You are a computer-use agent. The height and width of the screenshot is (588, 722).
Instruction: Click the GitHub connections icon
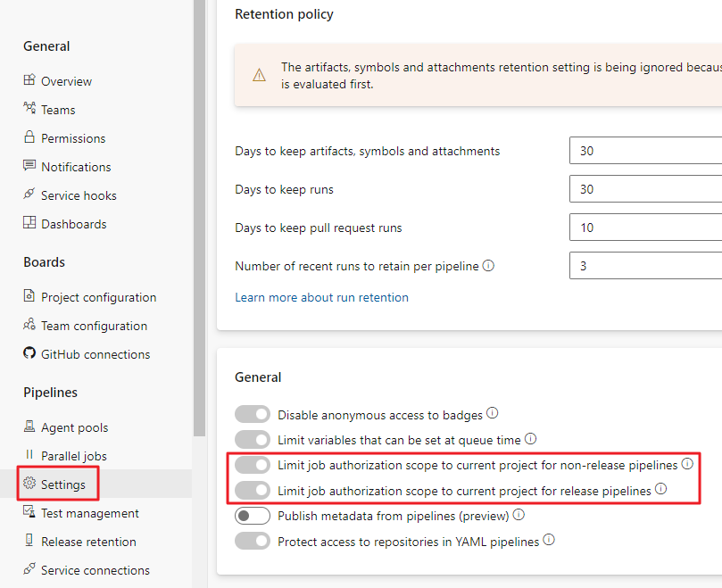29,353
